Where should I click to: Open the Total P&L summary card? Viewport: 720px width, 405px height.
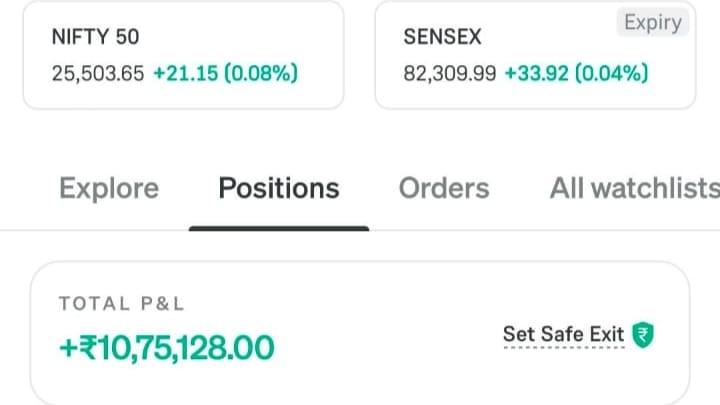pyautogui.click(x=360, y=333)
